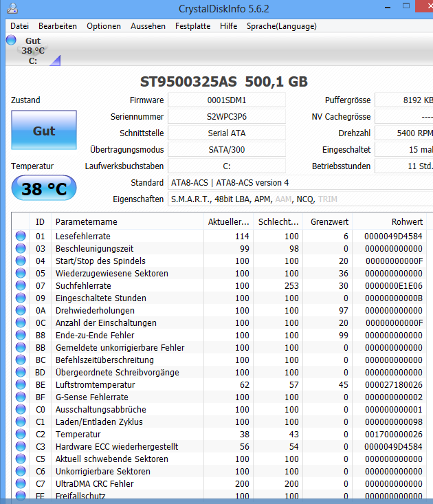
Task: Click the Eingeschaltet count value
Action: pyautogui.click(x=404, y=150)
